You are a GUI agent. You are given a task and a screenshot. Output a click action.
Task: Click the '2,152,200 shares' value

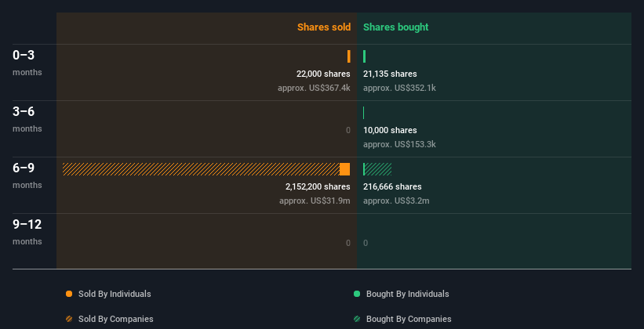(x=318, y=186)
